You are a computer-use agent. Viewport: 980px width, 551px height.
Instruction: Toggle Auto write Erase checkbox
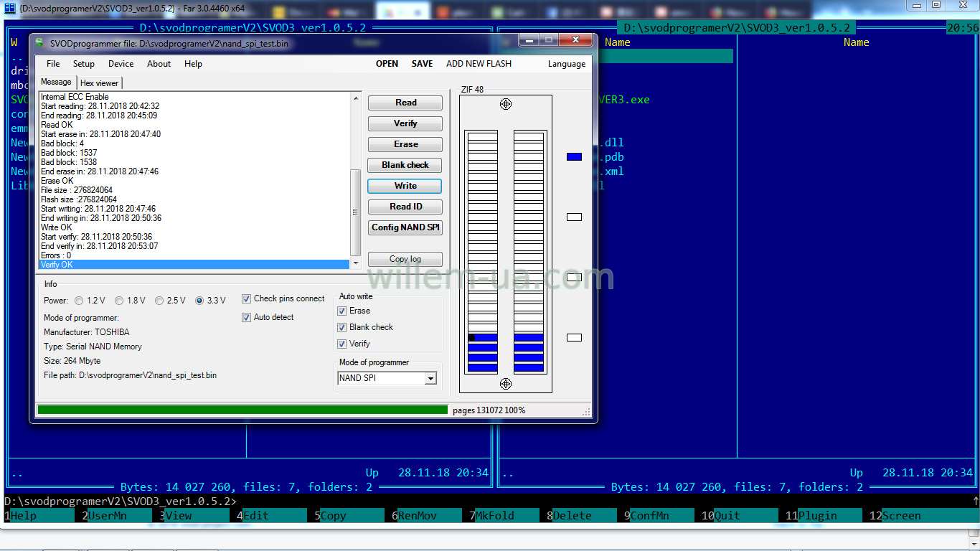pos(342,311)
